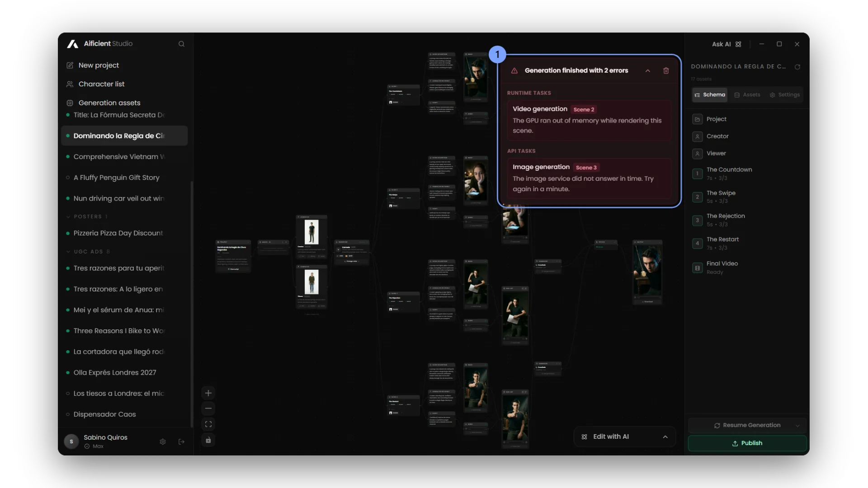
Task: Switch to the Settings tab
Action: [x=785, y=95]
